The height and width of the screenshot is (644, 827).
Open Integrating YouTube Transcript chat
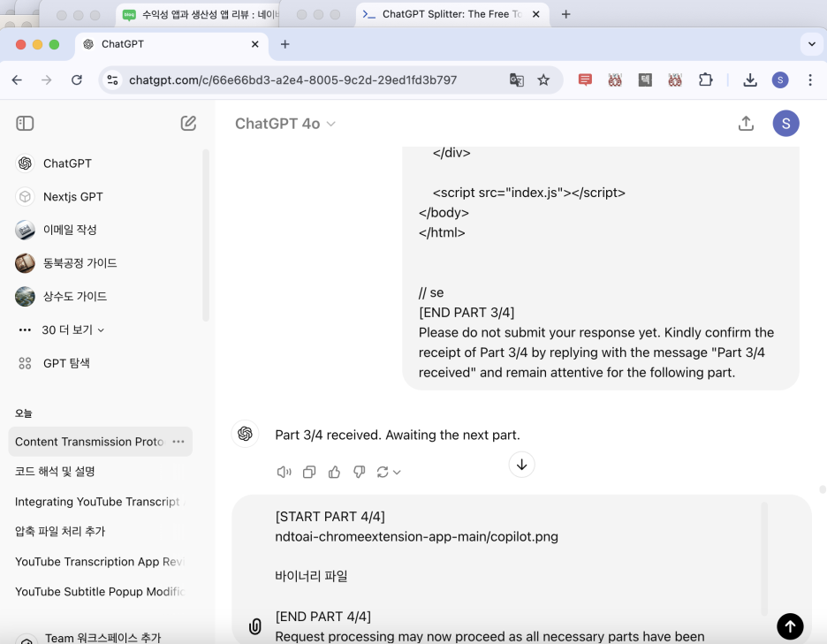(x=100, y=502)
